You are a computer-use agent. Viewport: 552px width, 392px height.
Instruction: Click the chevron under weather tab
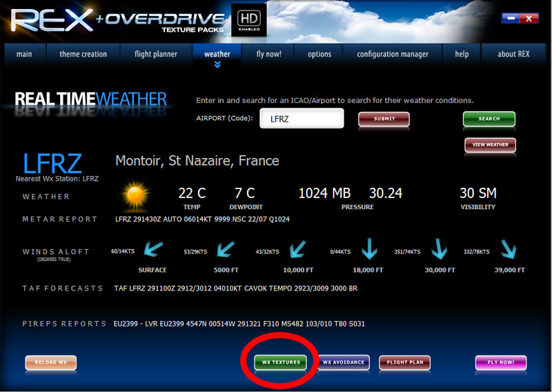pos(217,64)
